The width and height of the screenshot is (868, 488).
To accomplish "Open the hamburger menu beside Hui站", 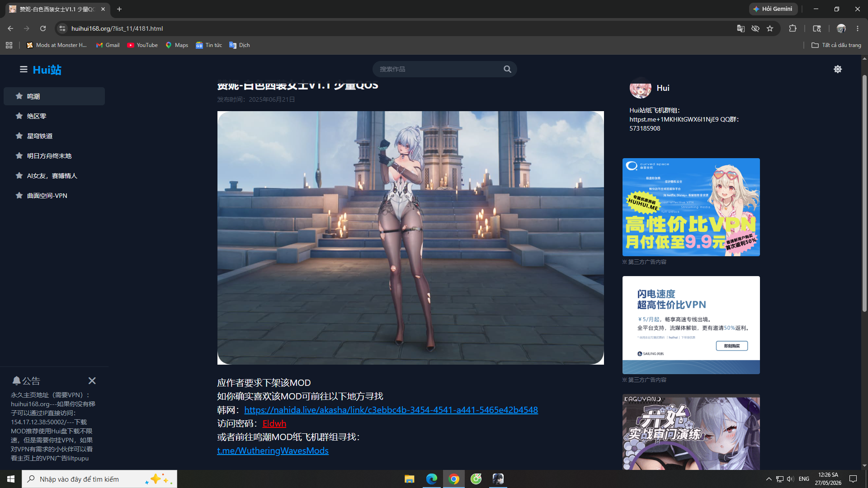I will tap(24, 70).
